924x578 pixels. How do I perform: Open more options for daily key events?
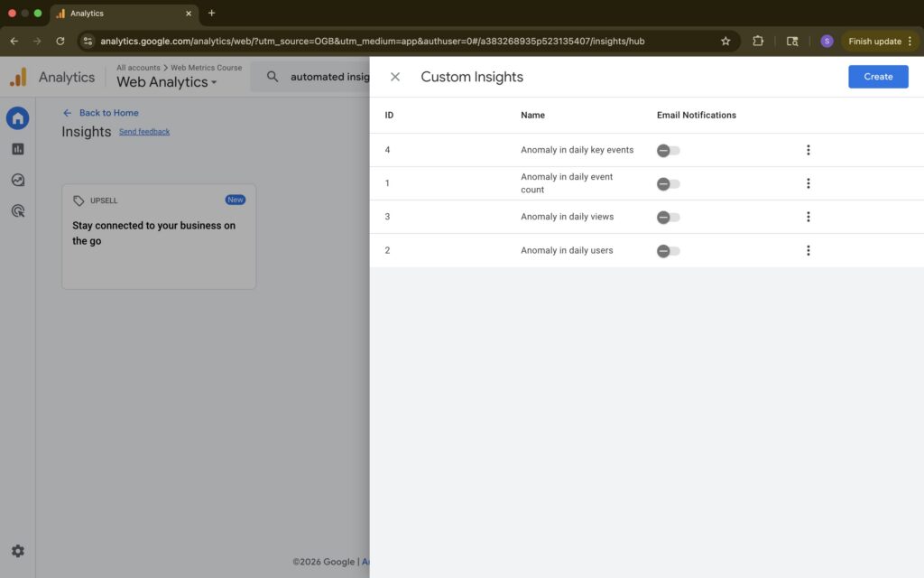pos(808,150)
